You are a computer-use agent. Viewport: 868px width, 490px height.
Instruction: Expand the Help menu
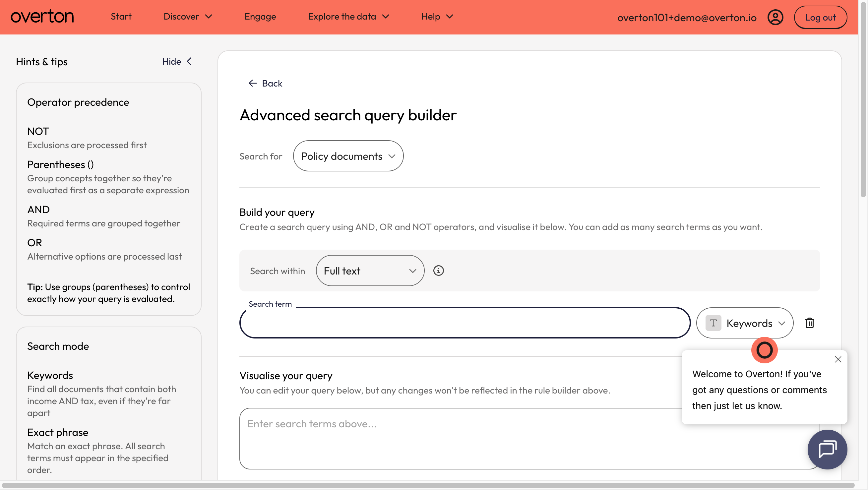[x=437, y=17]
